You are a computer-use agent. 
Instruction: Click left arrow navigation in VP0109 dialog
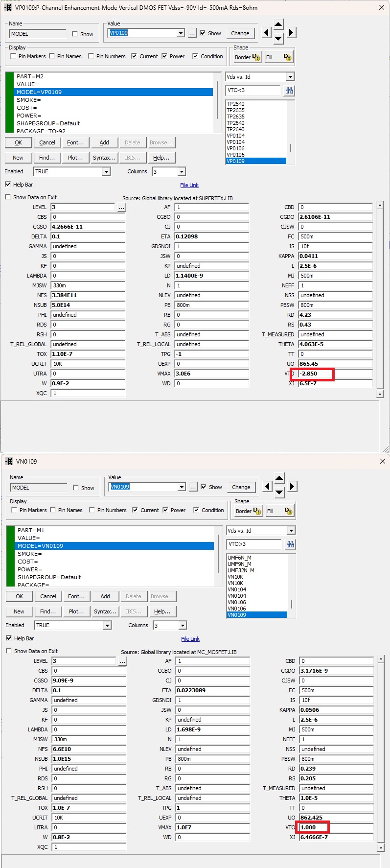point(266,33)
